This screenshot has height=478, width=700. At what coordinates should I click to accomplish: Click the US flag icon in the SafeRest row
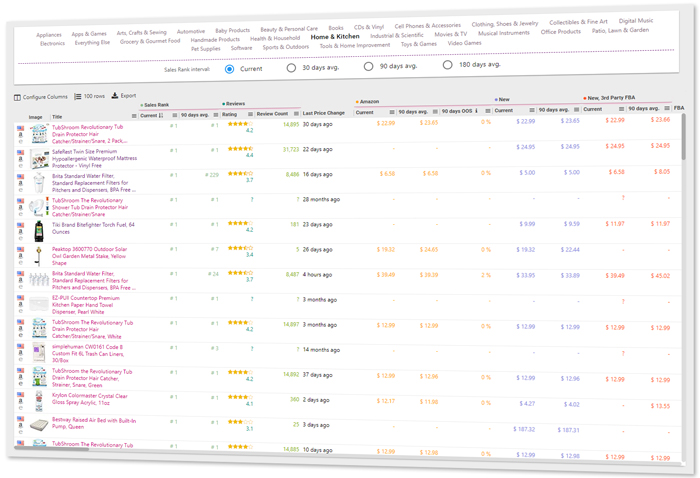(x=21, y=153)
